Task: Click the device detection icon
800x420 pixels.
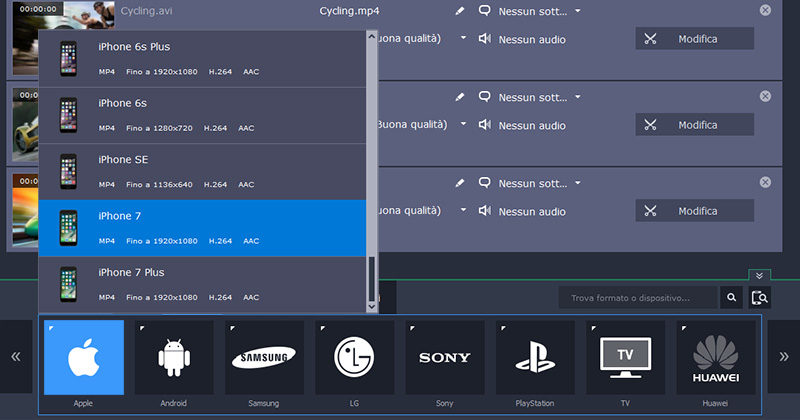Action: click(760, 298)
